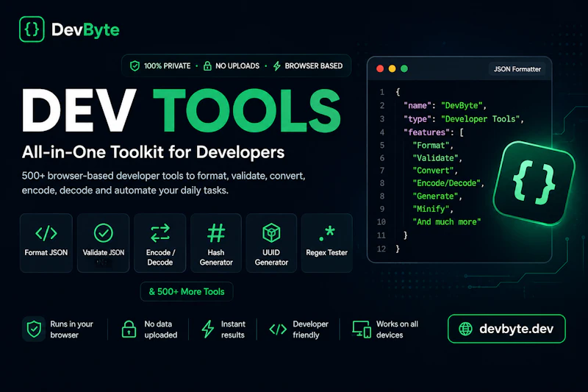
Task: Click the large glowing curly braces app icon
Action: (534, 183)
